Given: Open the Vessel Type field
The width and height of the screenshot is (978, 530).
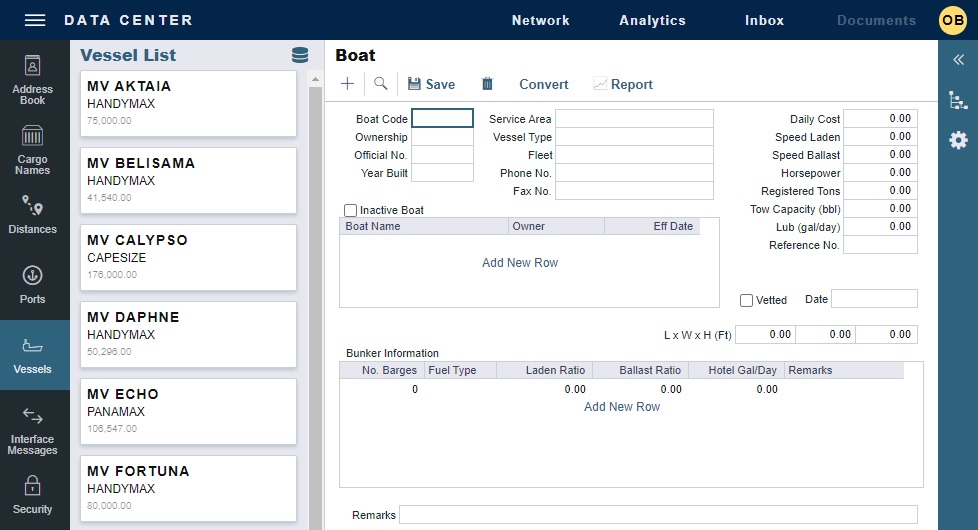Looking at the screenshot, I should pos(634,137).
